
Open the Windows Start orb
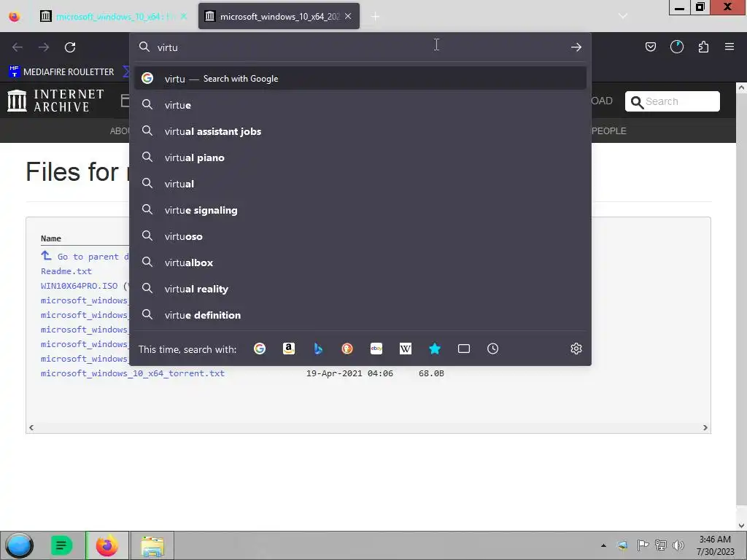tap(19, 545)
